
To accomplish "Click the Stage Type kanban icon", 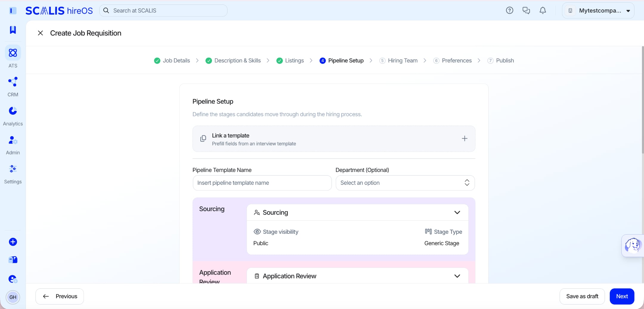I will [x=428, y=231].
